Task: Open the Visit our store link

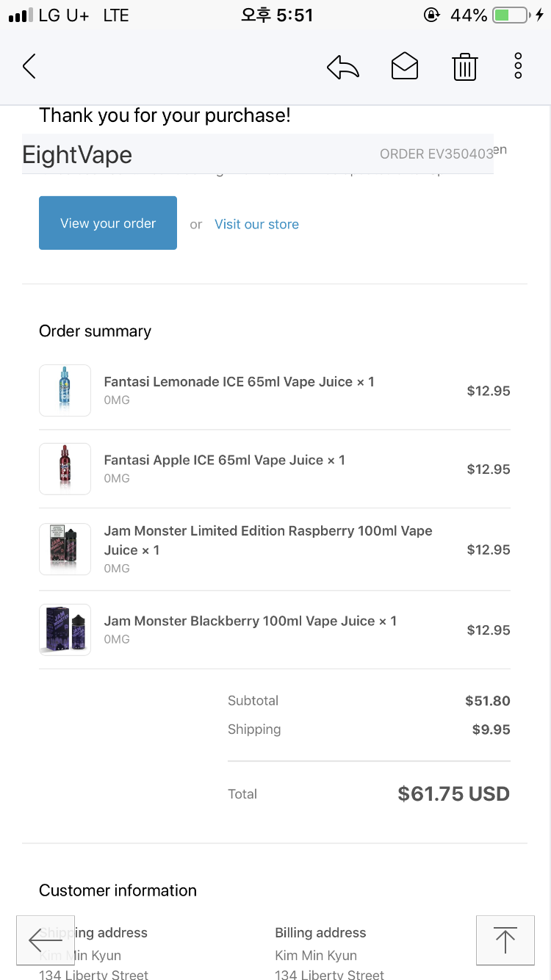Action: tap(256, 225)
